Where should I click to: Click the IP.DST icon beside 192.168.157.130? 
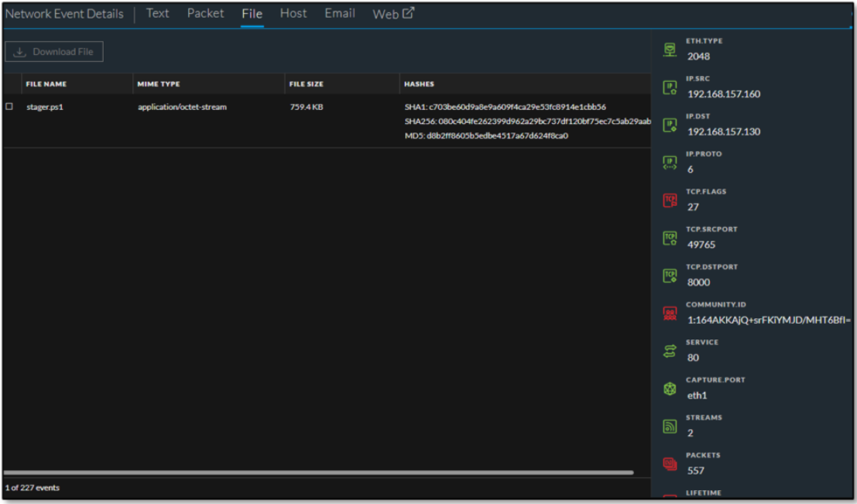(670, 125)
